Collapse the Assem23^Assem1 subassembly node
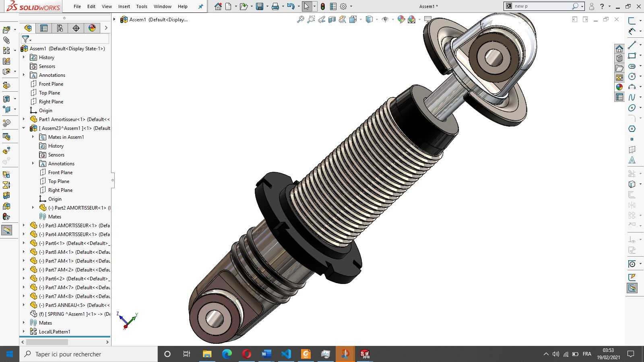Screen dimensions: 644x362 tap(24, 128)
